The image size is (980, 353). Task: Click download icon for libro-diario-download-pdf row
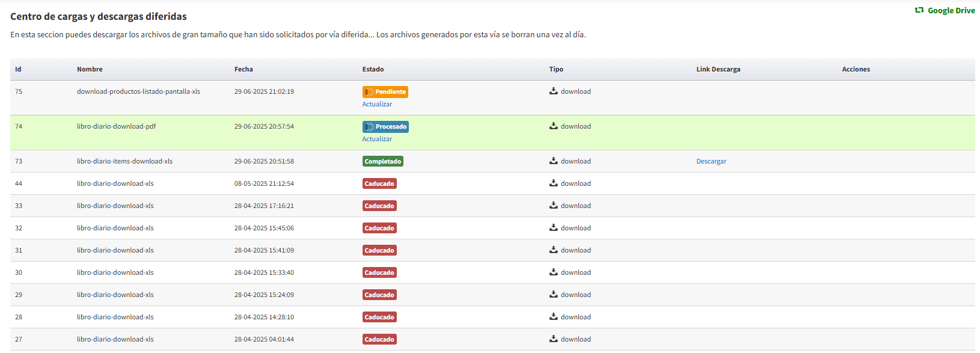(553, 126)
